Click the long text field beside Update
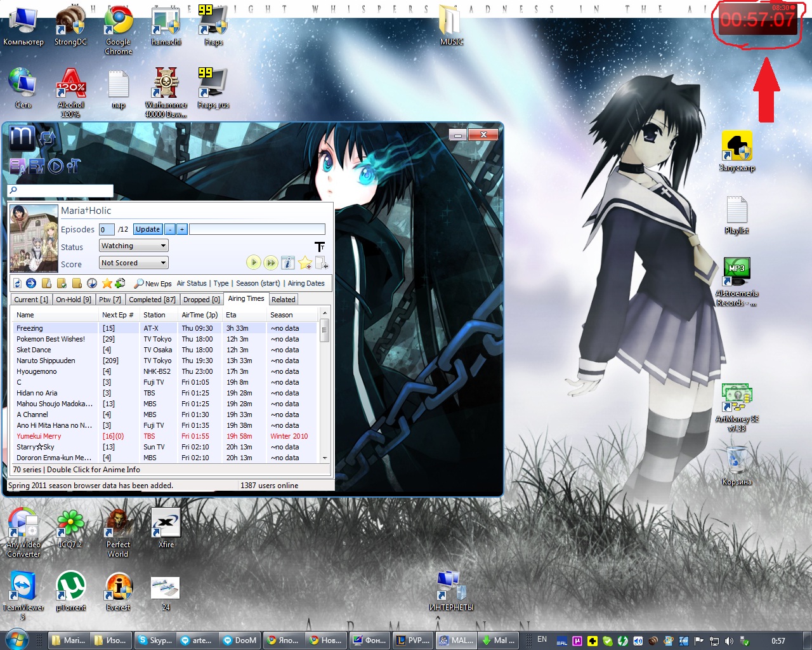812x650 pixels. tap(257, 229)
